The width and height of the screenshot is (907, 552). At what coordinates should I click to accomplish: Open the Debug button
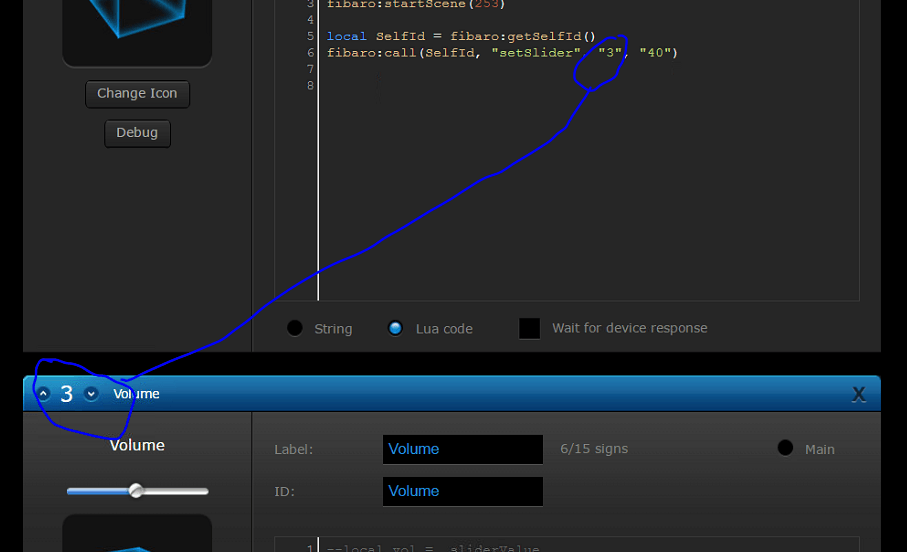[137, 133]
